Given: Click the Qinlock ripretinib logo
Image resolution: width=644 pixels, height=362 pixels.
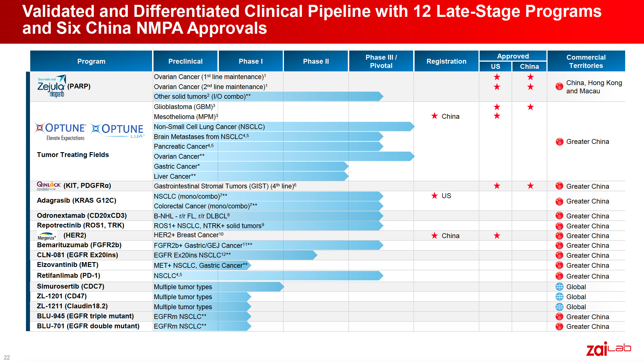Looking at the screenshot, I should (49, 186).
